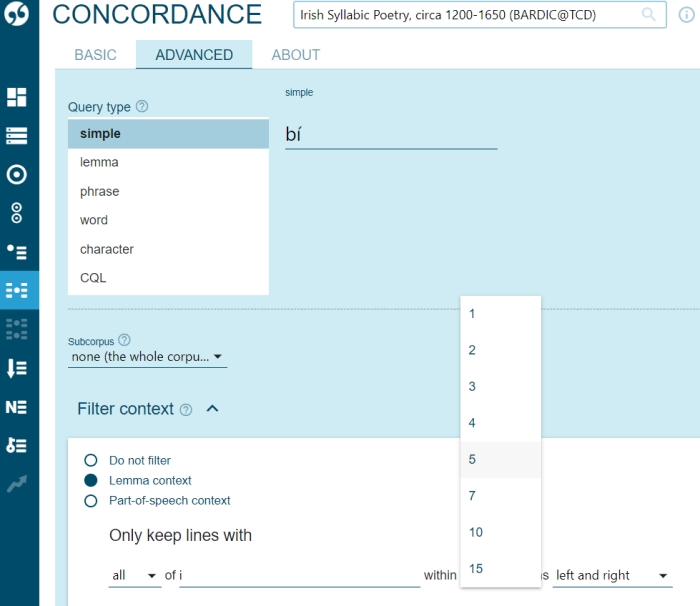Choose 10 from the token count list
The width and height of the screenshot is (700, 606).
(x=500, y=532)
